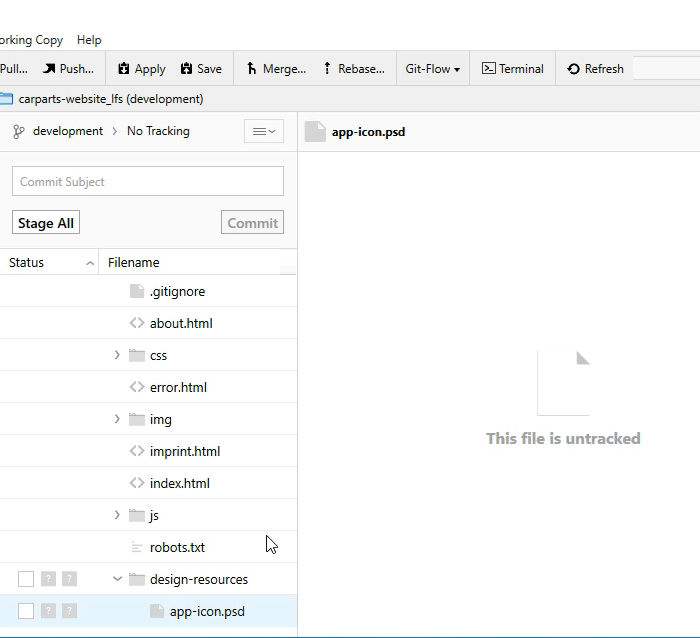Tick the app-icon.psd stage checkbox
Viewport: 700px width, 638px height.
26,611
